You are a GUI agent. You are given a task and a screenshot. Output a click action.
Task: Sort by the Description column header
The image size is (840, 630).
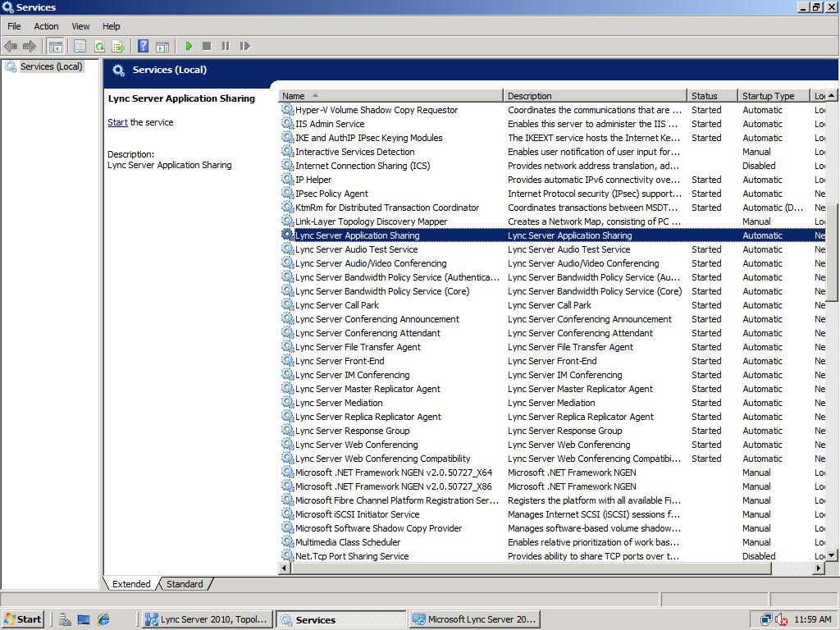click(x=596, y=96)
